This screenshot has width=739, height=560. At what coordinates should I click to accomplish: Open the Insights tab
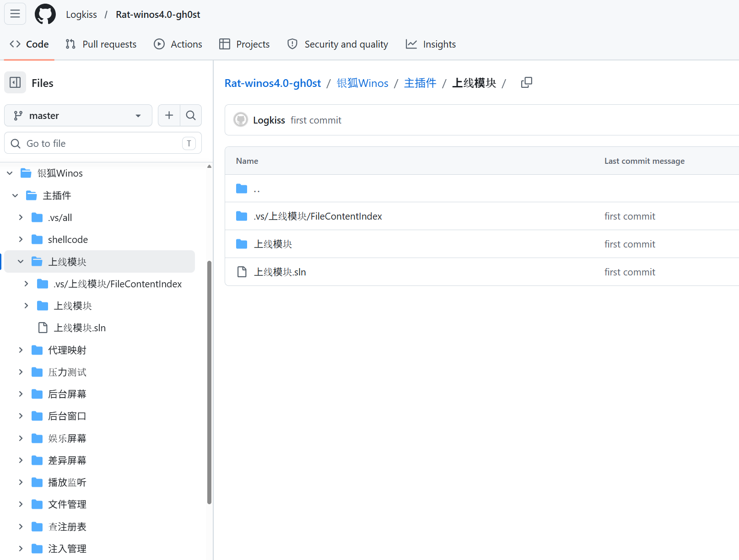pyautogui.click(x=431, y=44)
